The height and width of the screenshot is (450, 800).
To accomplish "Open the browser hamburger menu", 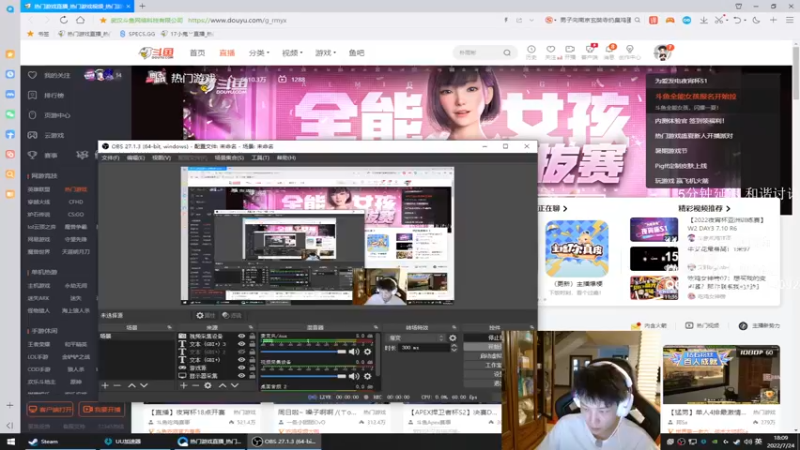I will coord(790,20).
